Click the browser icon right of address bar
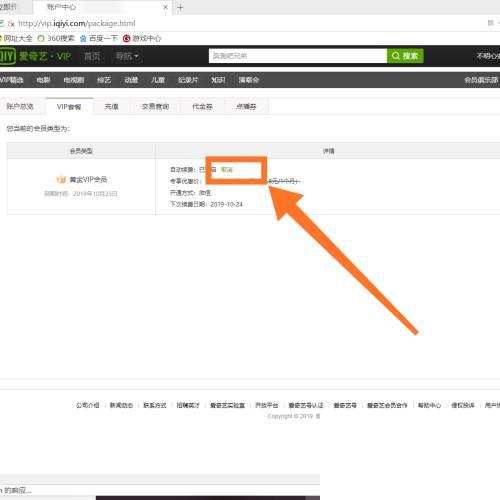 pos(491,23)
